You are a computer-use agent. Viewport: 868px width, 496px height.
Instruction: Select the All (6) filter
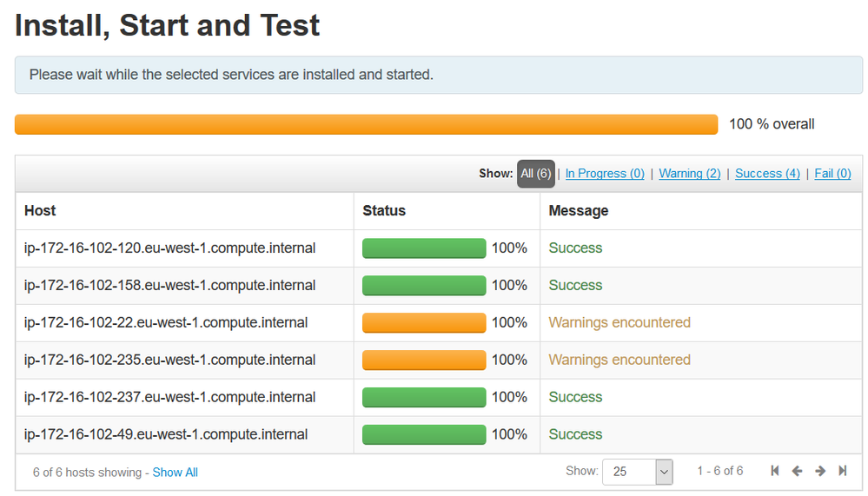[x=536, y=174]
